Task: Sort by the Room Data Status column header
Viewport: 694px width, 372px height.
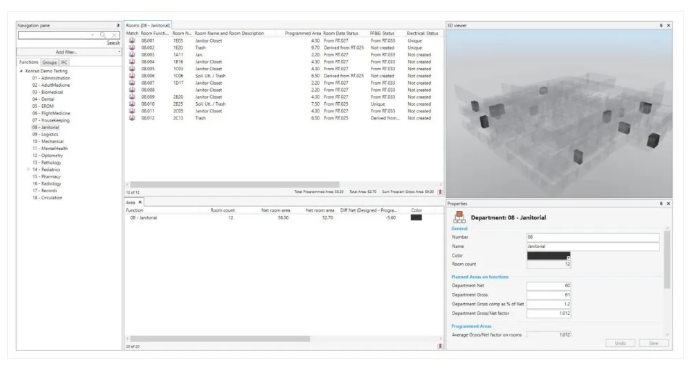Action: coord(341,33)
